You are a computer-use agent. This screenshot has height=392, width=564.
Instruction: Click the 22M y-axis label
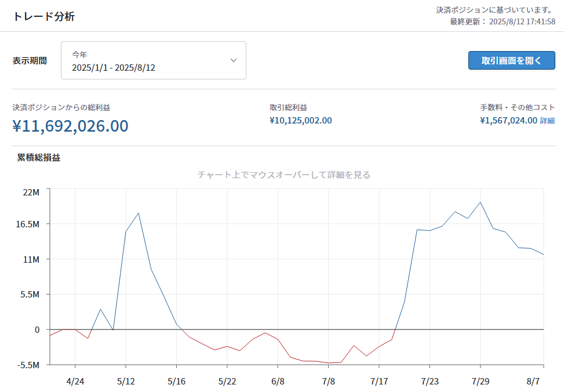[31, 192]
